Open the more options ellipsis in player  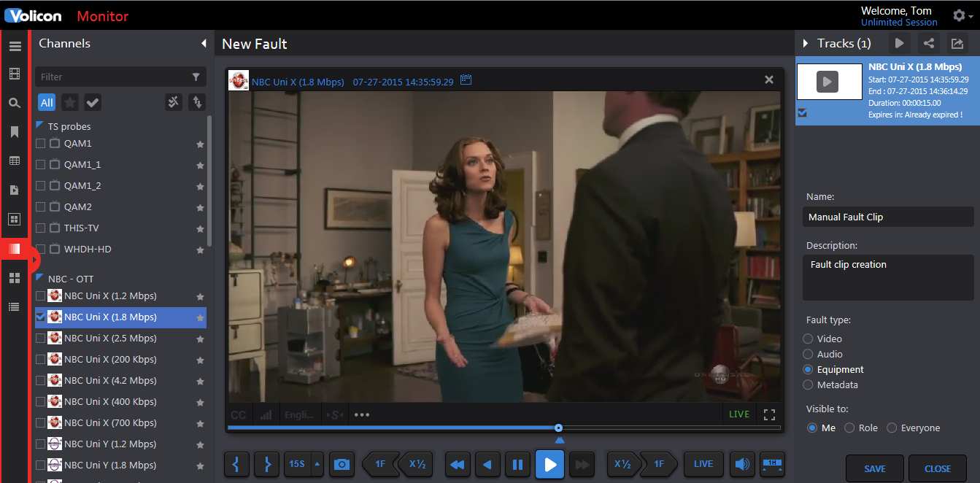(x=362, y=415)
